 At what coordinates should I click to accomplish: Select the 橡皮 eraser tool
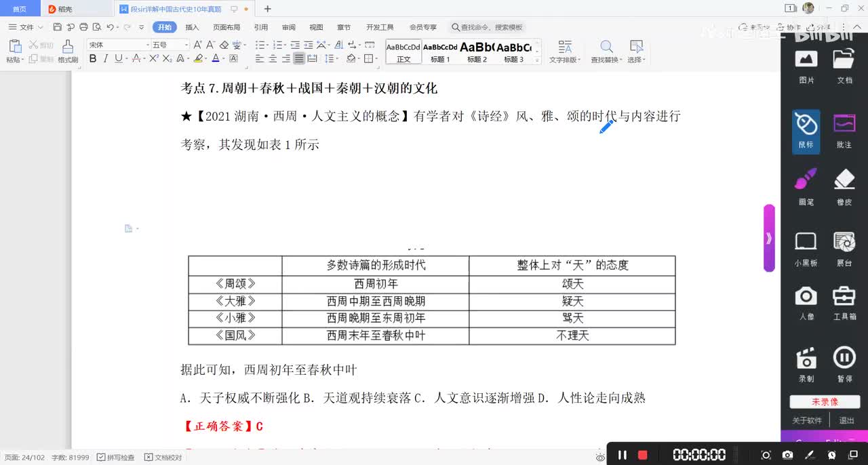point(844,187)
